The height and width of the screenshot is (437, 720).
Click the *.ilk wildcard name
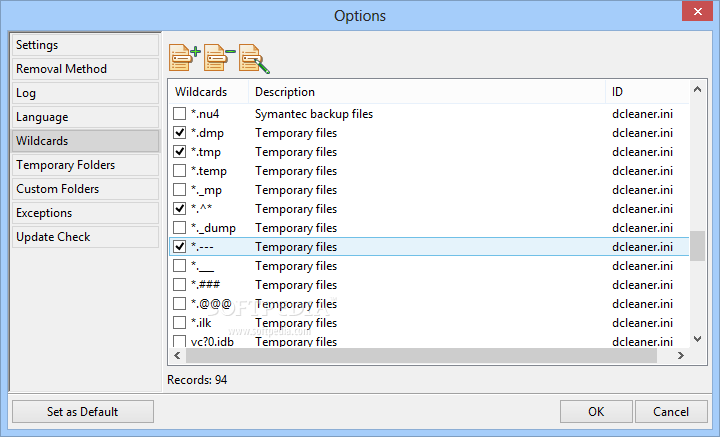[x=201, y=323]
